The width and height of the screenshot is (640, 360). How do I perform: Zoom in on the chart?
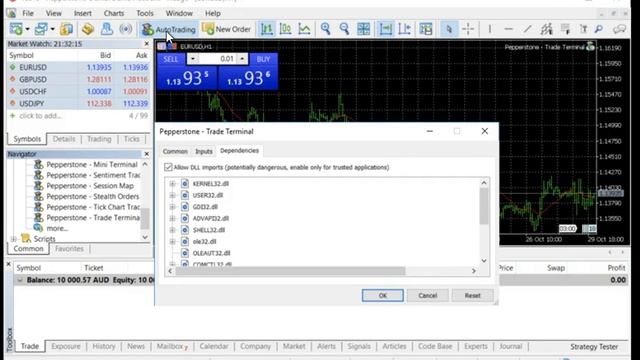point(325,29)
